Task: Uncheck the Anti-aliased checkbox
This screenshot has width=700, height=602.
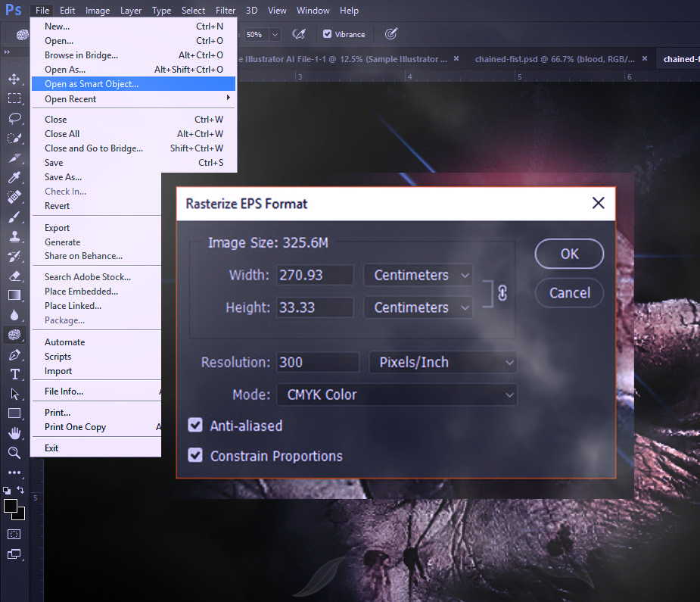Action: coord(195,426)
